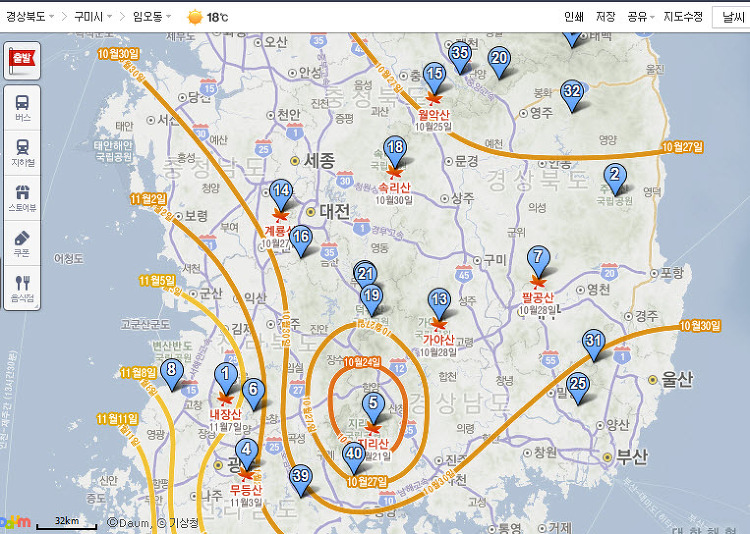Click map marker pin number 32
Viewport: 750px width, 534px height.
tap(571, 92)
